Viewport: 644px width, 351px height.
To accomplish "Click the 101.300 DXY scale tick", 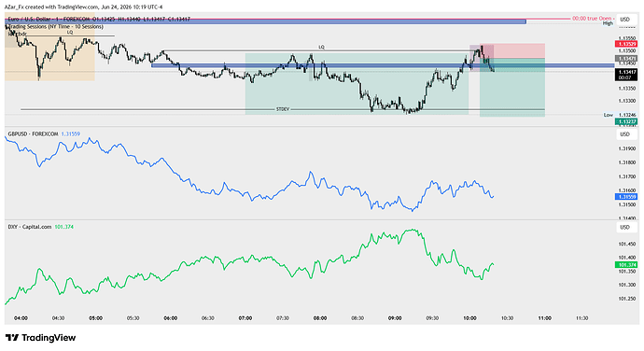I will (x=627, y=285).
